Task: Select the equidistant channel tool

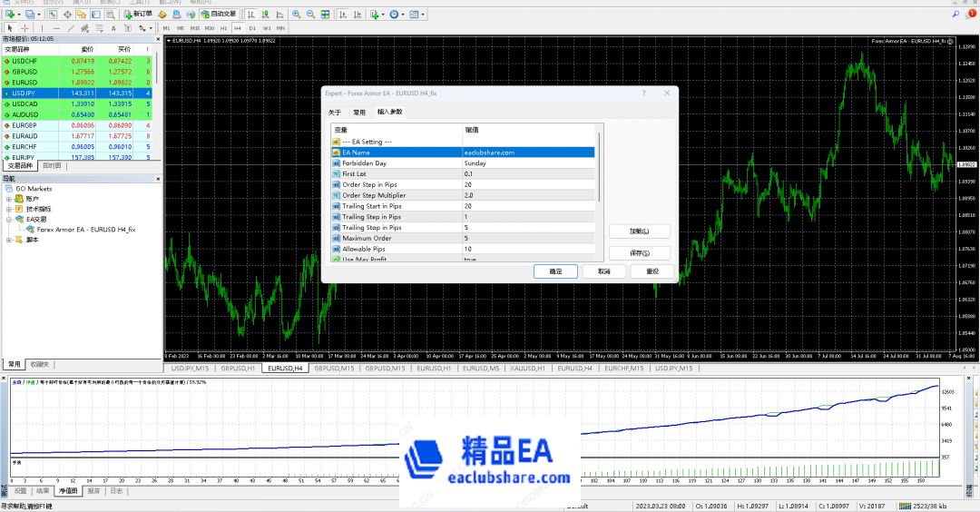Action: (85, 28)
